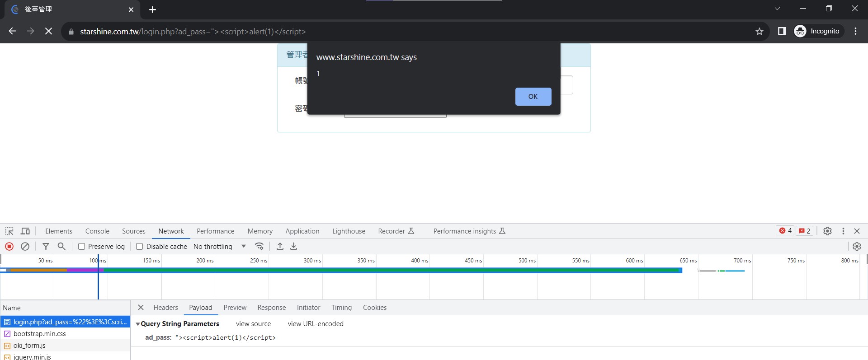868x360 pixels.
Task: Select the Network panel tab
Action: [171, 231]
